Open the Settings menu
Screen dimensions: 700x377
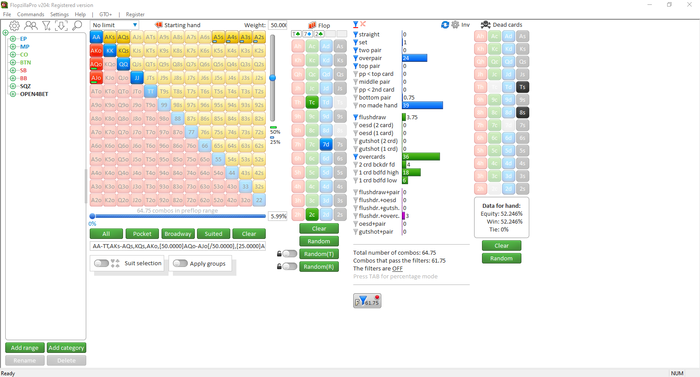[x=59, y=14]
